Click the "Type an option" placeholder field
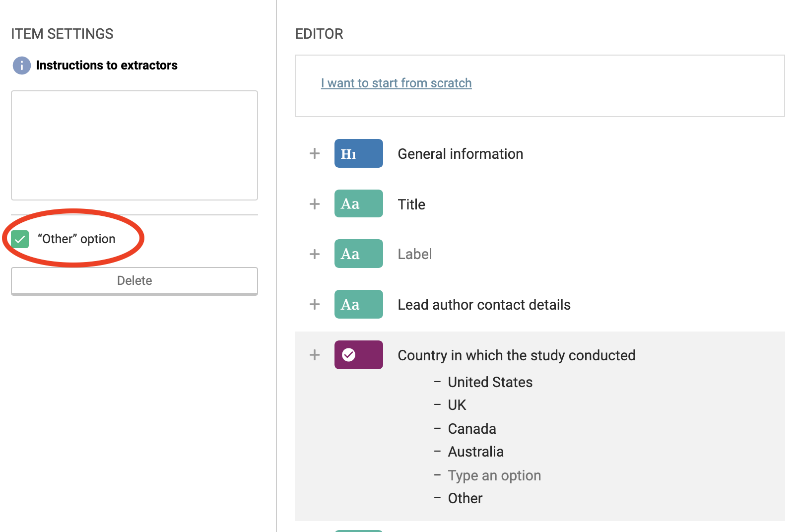The height and width of the screenshot is (532, 798). [x=494, y=475]
